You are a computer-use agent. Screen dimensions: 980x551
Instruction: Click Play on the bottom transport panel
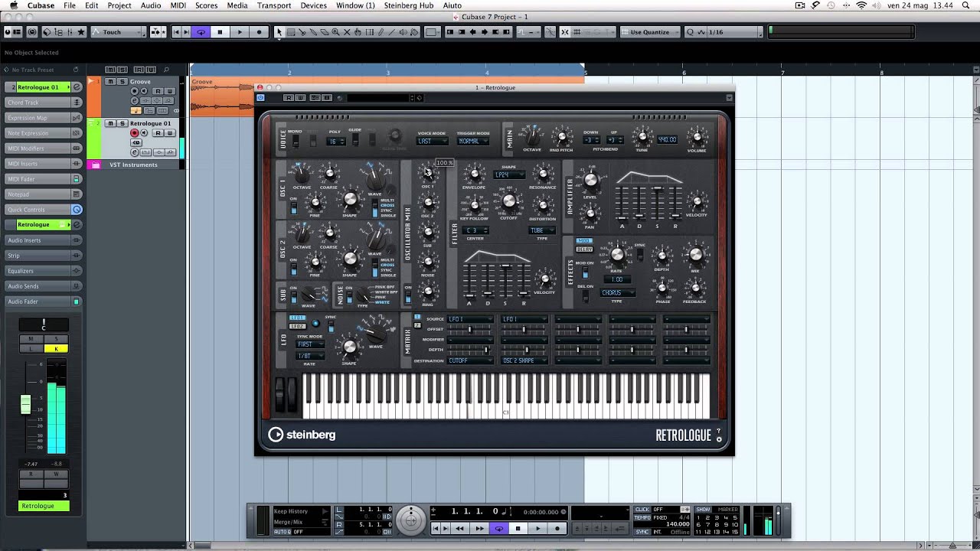tap(537, 528)
